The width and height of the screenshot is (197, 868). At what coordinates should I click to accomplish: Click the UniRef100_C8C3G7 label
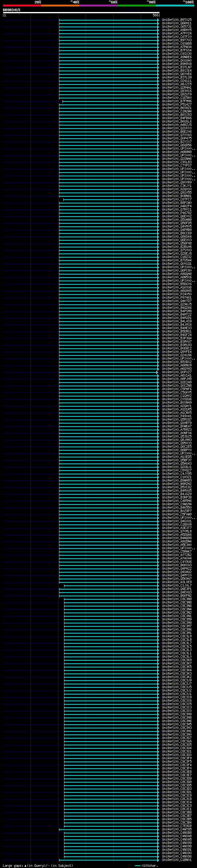[176, 738]
